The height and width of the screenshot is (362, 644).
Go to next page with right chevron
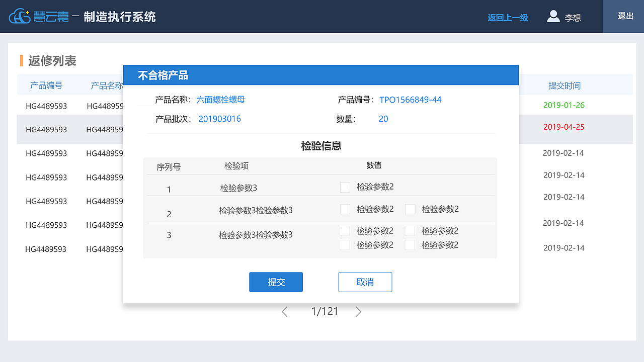coord(358,312)
